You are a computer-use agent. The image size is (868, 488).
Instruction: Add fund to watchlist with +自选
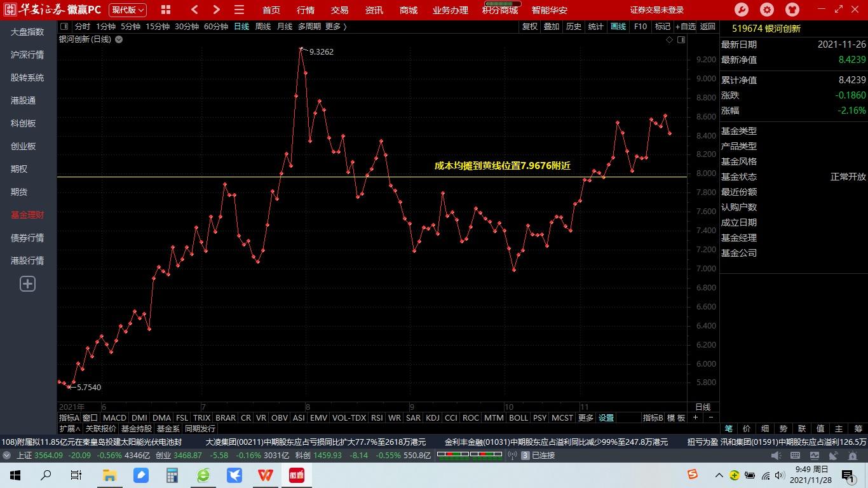(x=686, y=26)
